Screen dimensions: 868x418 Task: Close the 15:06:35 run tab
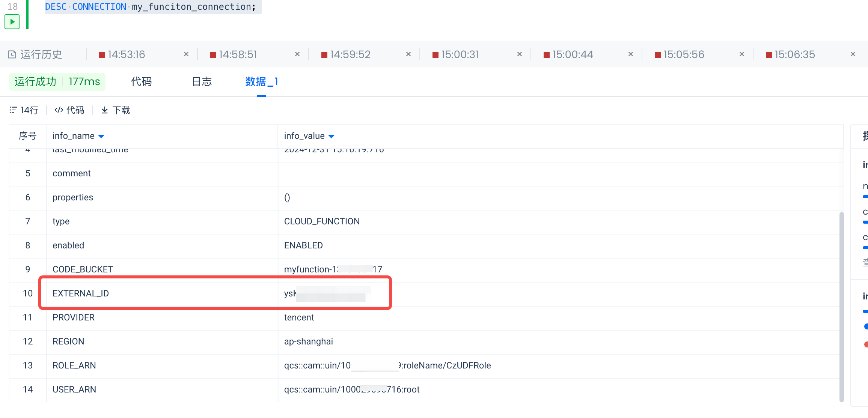click(x=853, y=54)
